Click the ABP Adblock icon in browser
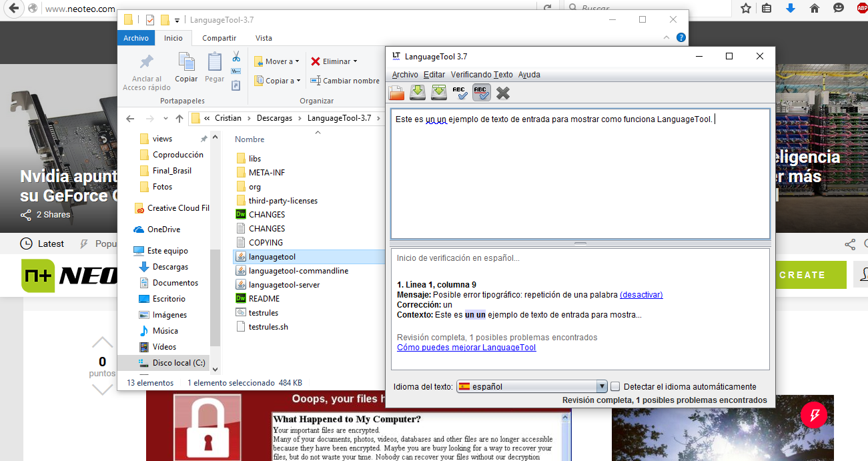Viewport: 868px width, 461px height. coord(862,8)
